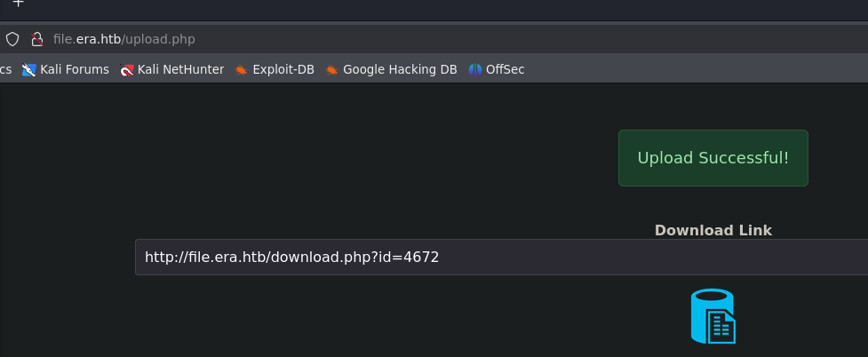
Task: Open the Google Hacking DB bookmark label
Action: click(x=400, y=70)
